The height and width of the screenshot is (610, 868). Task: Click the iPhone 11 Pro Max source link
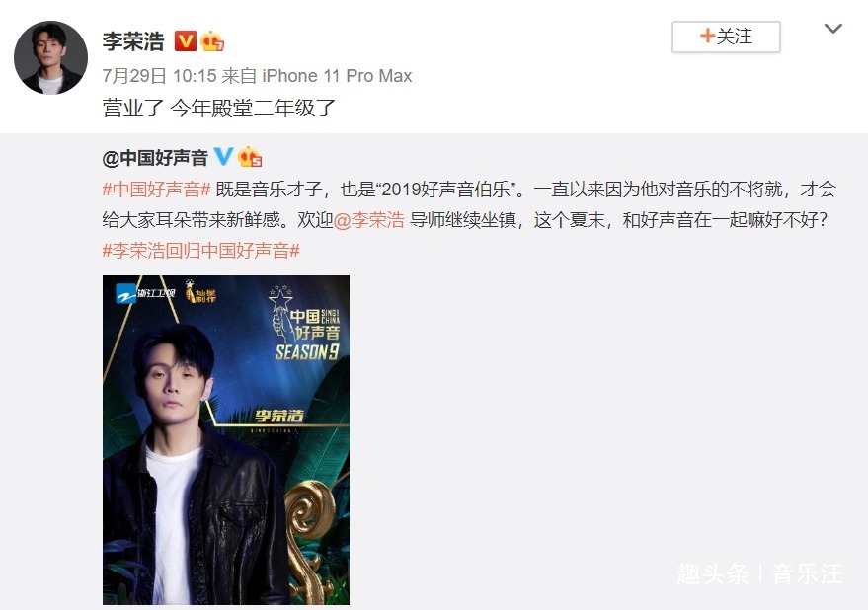337,76
